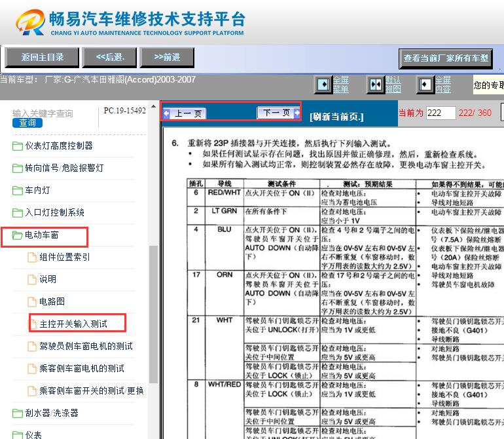Click the page number field showing 222
The height and width of the screenshot is (439, 504).
pos(441,113)
